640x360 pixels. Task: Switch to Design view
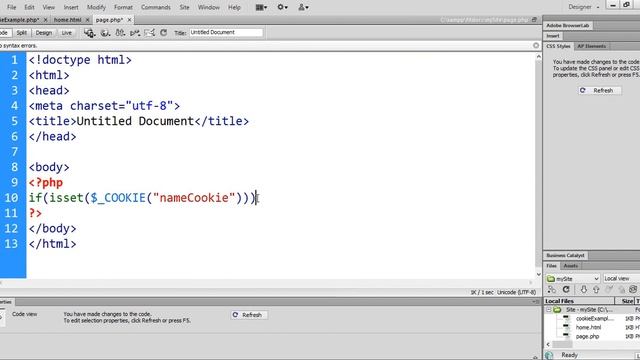[x=44, y=33]
